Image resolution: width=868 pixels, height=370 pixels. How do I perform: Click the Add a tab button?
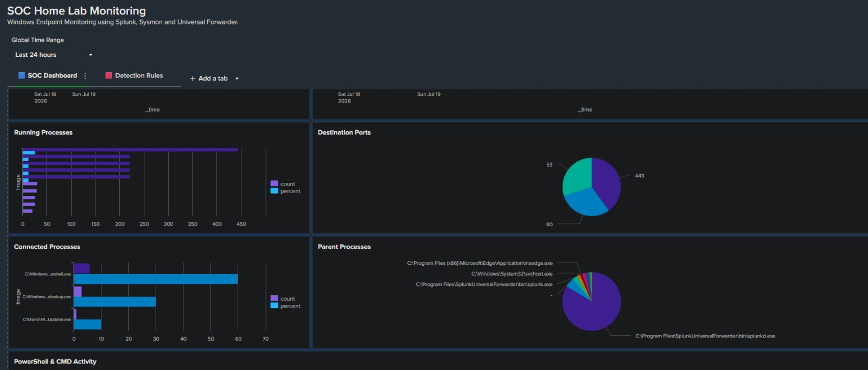[x=209, y=79]
